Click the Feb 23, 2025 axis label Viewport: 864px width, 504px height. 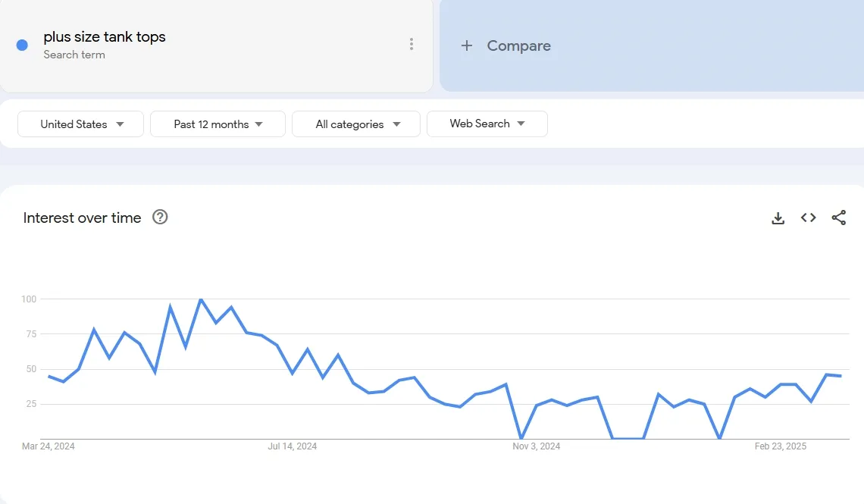pos(781,446)
